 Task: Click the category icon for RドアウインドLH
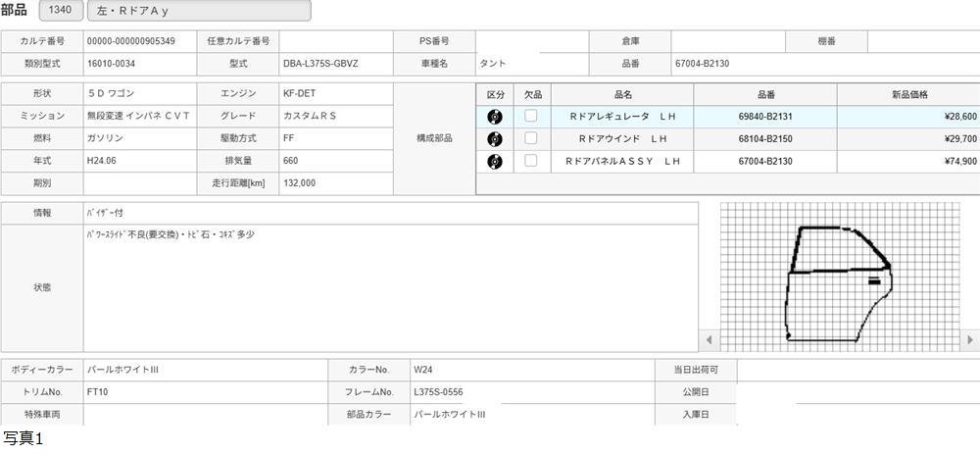495,139
